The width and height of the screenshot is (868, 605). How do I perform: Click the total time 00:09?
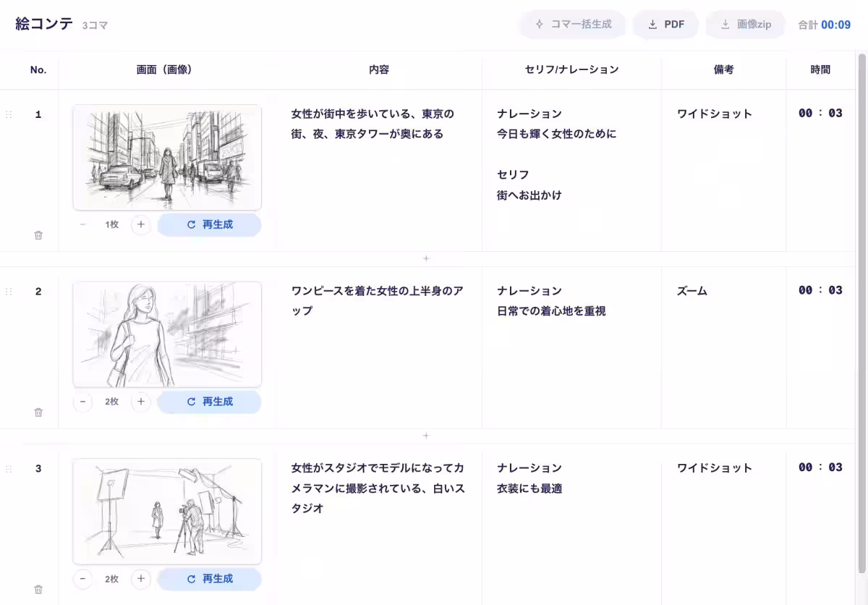(x=835, y=25)
